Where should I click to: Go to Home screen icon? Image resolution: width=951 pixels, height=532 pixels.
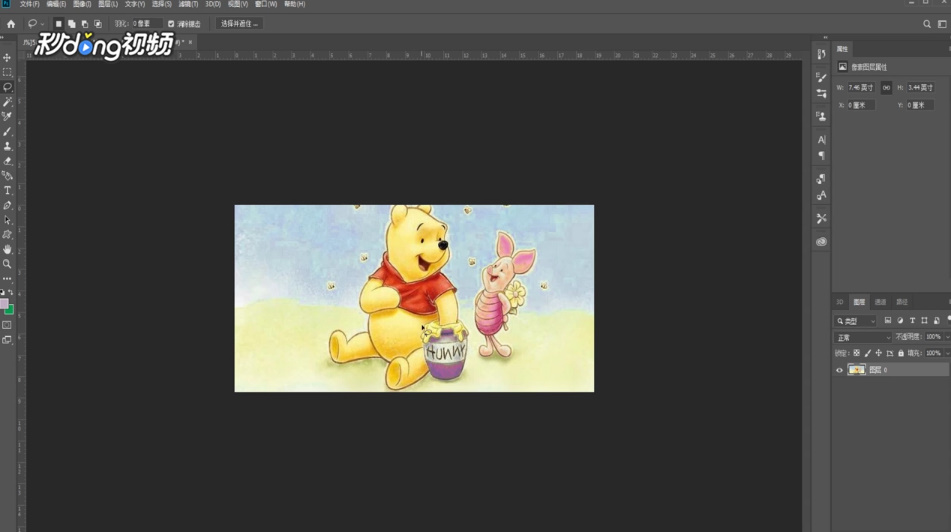(x=11, y=24)
